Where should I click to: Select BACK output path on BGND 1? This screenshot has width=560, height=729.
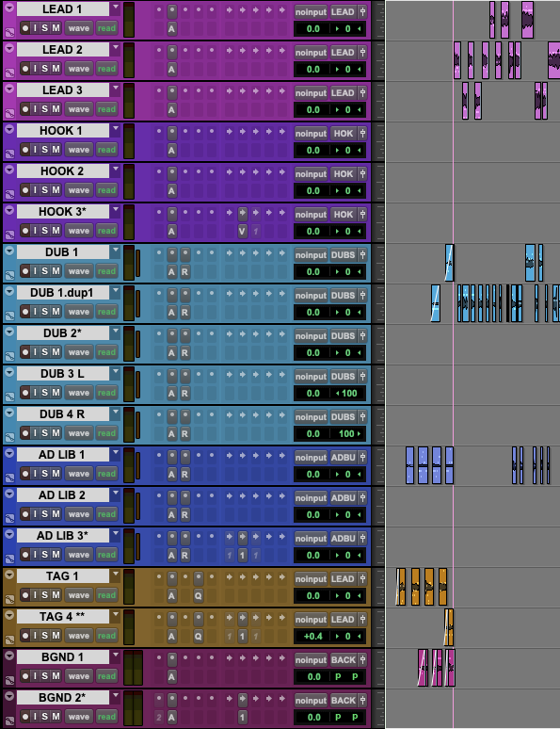(x=343, y=660)
